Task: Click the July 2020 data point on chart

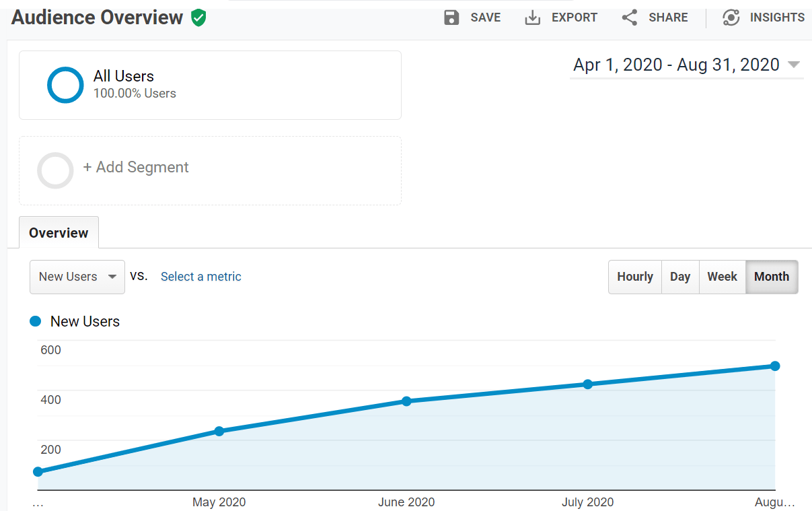Action: tap(589, 384)
